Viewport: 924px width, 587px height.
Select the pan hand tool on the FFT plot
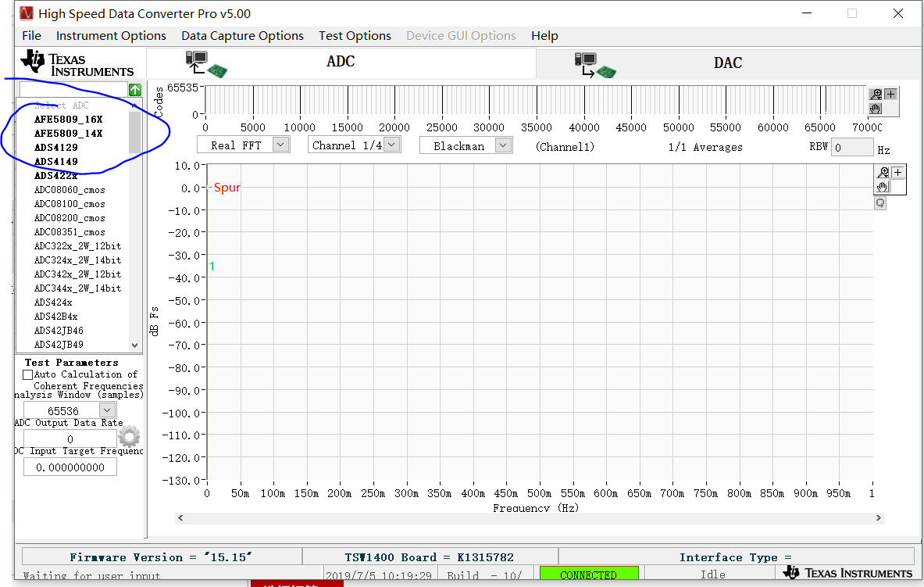coord(882,187)
